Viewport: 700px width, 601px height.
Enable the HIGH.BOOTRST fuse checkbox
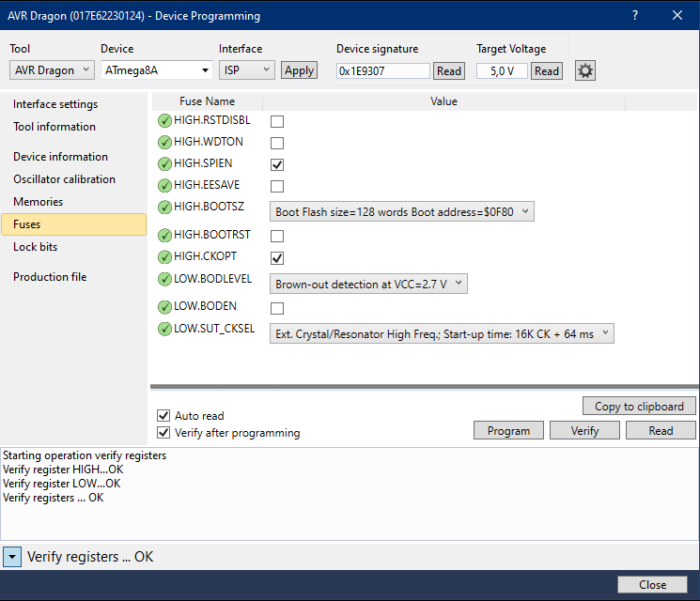pos(277,236)
